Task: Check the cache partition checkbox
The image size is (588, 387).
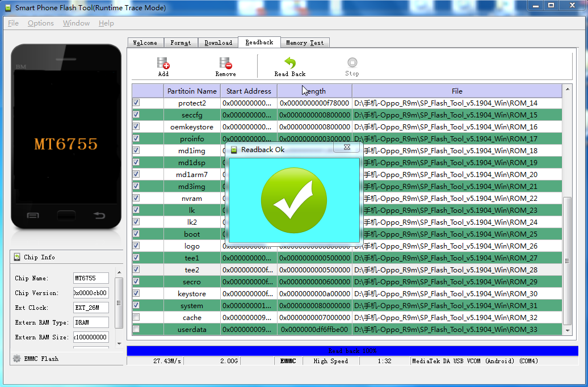Action: (136, 317)
